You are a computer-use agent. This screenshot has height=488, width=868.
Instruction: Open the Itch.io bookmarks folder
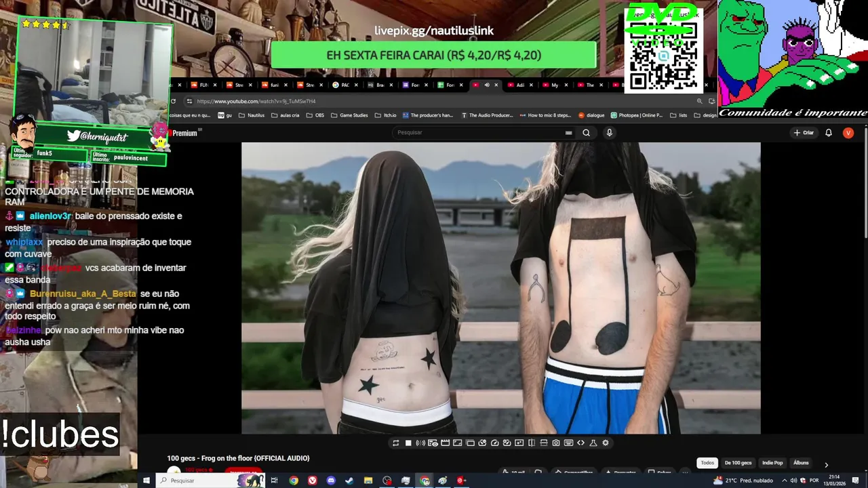pyautogui.click(x=385, y=115)
